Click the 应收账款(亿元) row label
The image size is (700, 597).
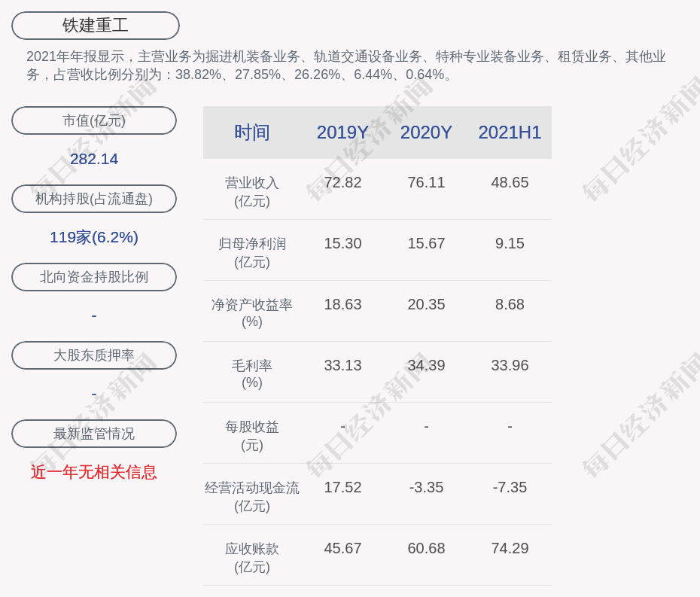click(252, 558)
